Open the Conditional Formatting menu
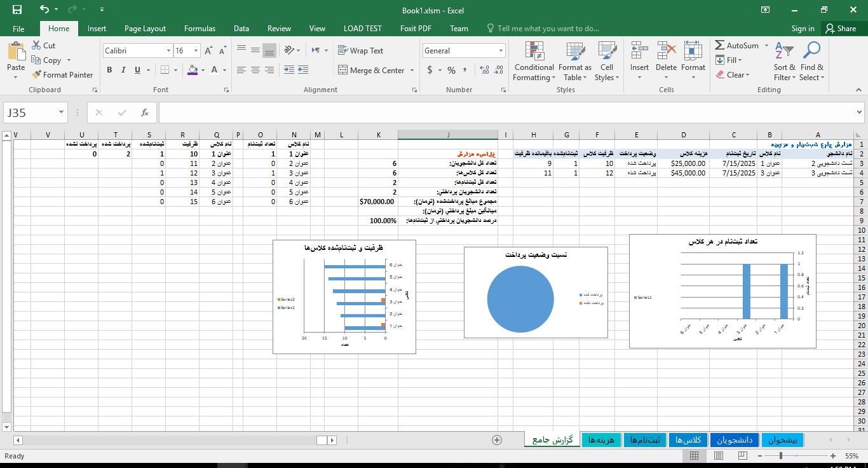 click(534, 62)
